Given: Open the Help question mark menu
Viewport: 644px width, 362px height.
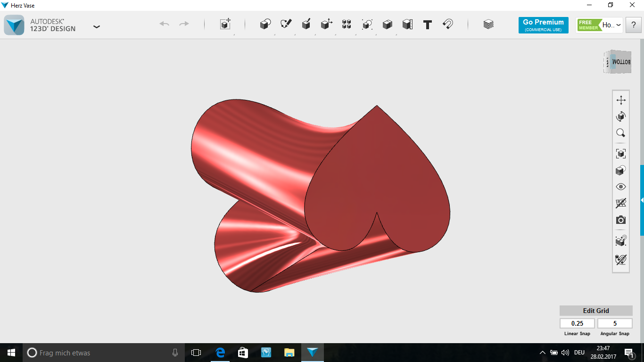Looking at the screenshot, I should [633, 25].
